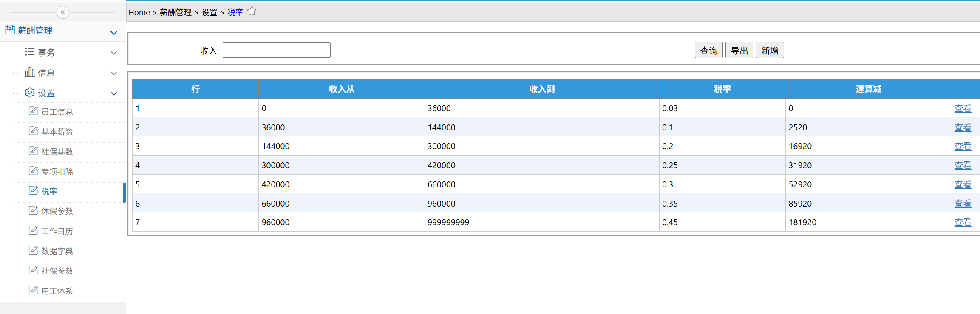
Task: Click the 收入从 column header
Action: tap(342, 89)
